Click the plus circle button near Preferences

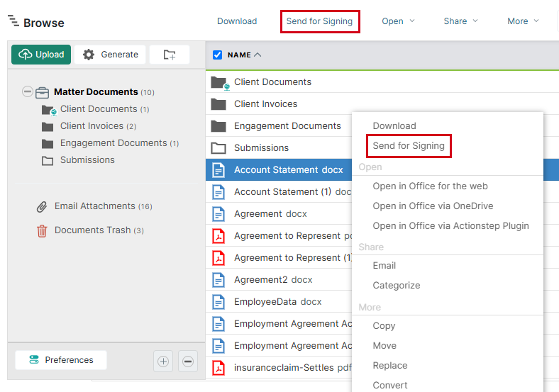(163, 362)
